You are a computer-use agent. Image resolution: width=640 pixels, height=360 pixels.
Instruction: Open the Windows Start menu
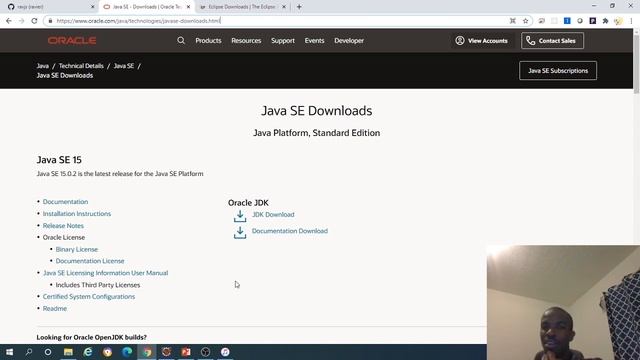click(9, 352)
